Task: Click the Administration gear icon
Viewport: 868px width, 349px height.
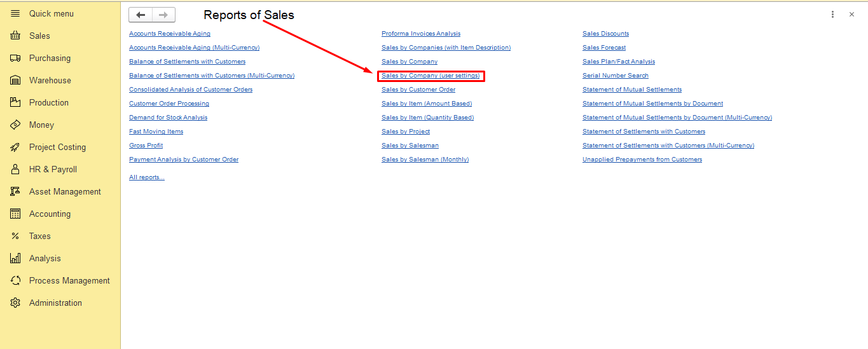Action: click(15, 303)
